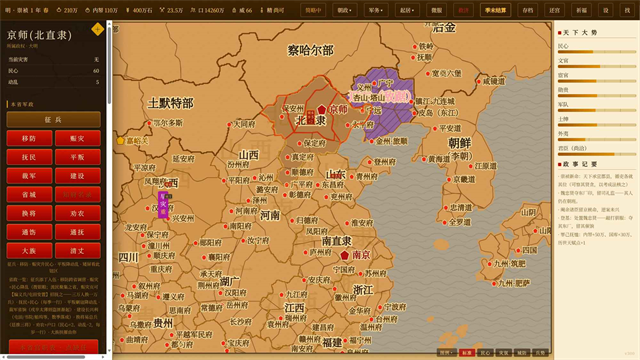Click the 宽奠六堡 city dot
This screenshot has width=640, height=360.
(x=428, y=74)
